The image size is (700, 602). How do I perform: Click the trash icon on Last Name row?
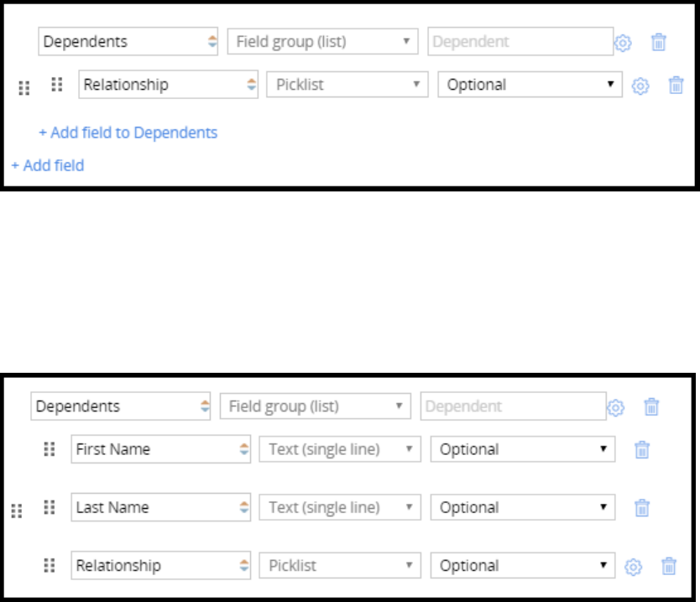pos(642,507)
